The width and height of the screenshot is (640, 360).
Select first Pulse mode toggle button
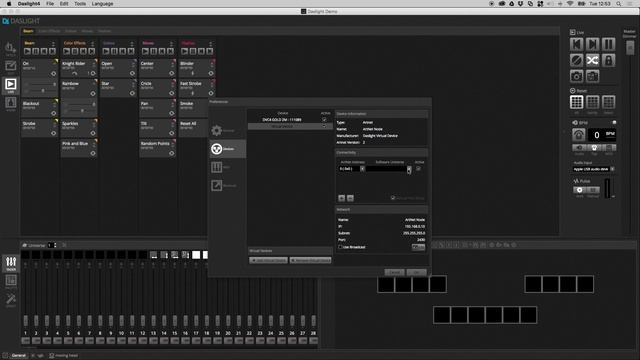pyautogui.click(x=579, y=190)
